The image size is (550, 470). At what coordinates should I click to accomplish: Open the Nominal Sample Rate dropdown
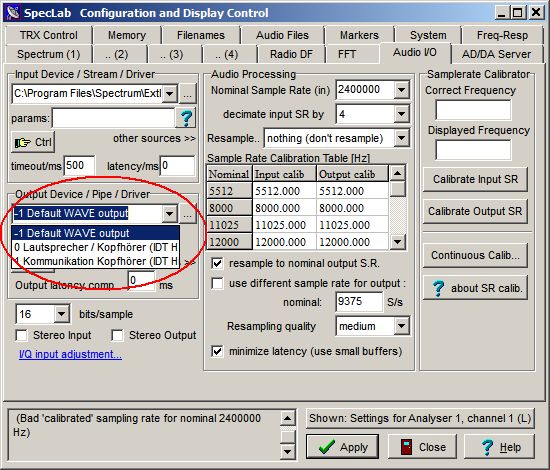[401, 90]
